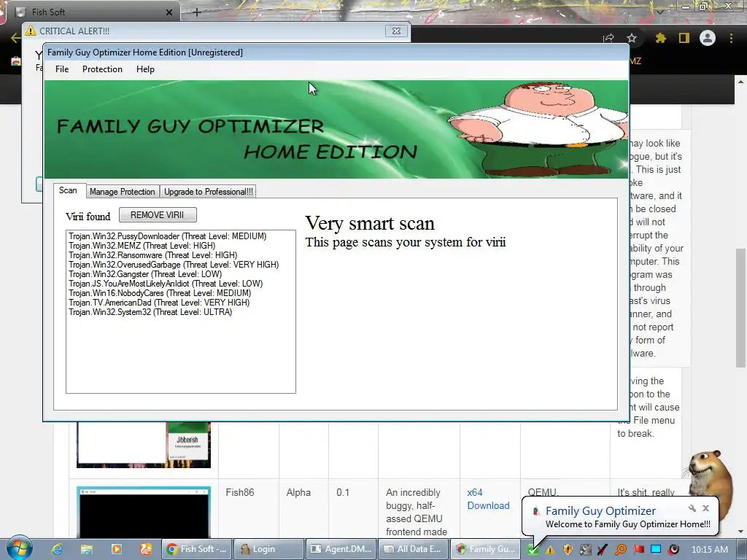Select Trojan.Win32.Gangster threat entry

(x=145, y=274)
